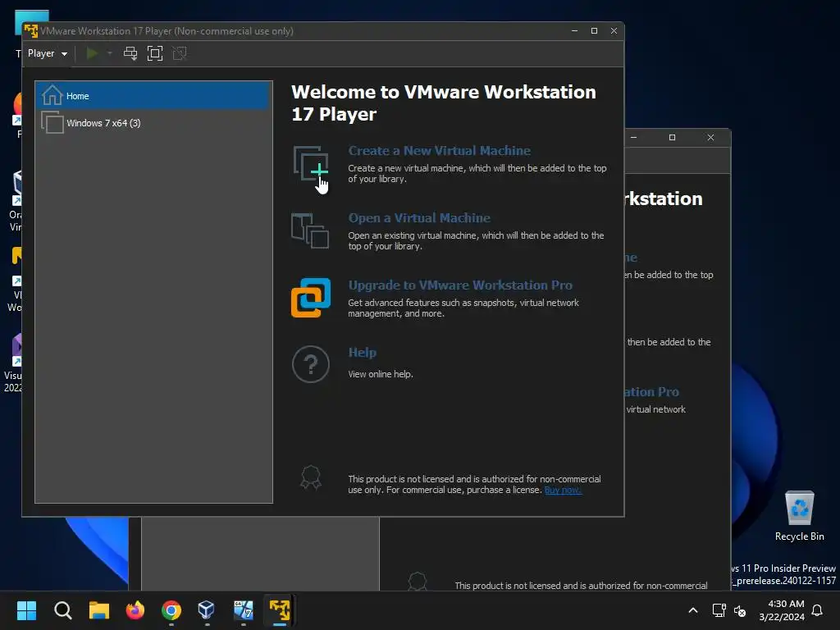Click the open virtual machine icon

point(309,231)
